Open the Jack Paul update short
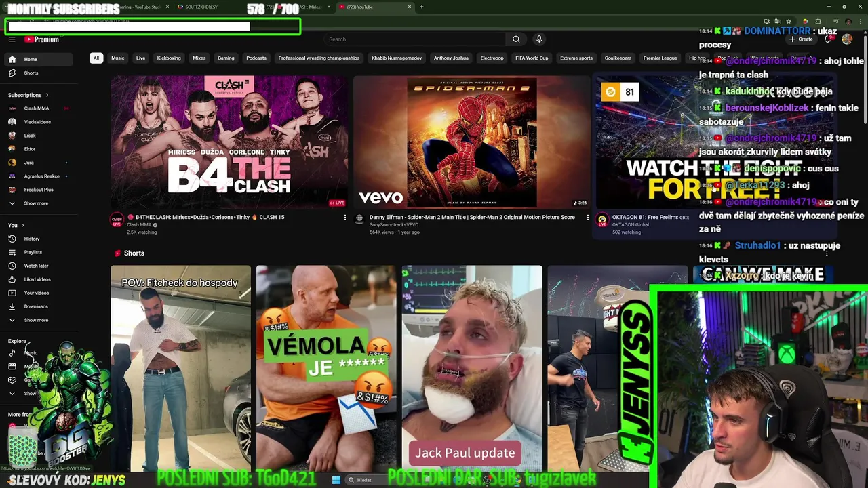Screen dimensions: 868x488 click(x=472, y=368)
